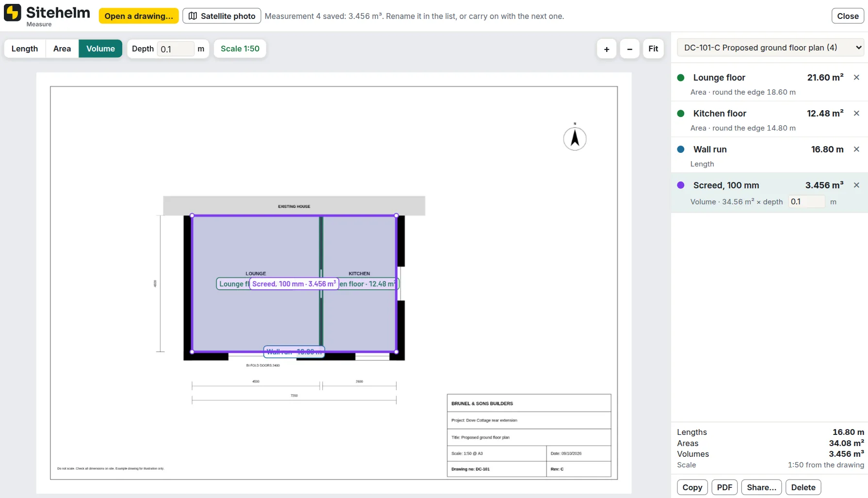Open the Scale 1:50 setting
Screen dimensions: 868x498
coord(240,49)
